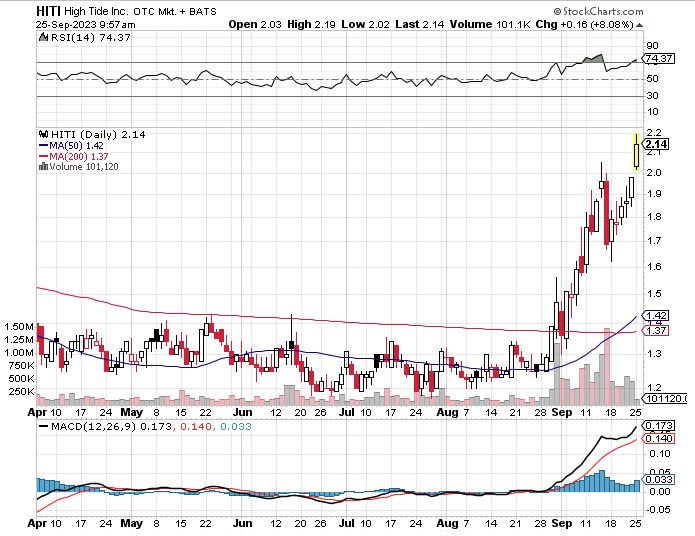This screenshot has width=695, height=536.
Task: Click the 1.42 MA(50) price tag
Action: pos(656,316)
